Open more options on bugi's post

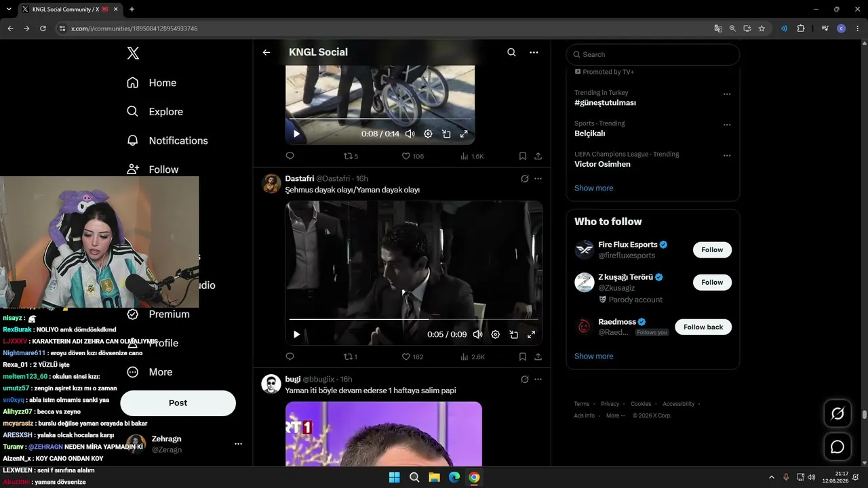pos(538,380)
